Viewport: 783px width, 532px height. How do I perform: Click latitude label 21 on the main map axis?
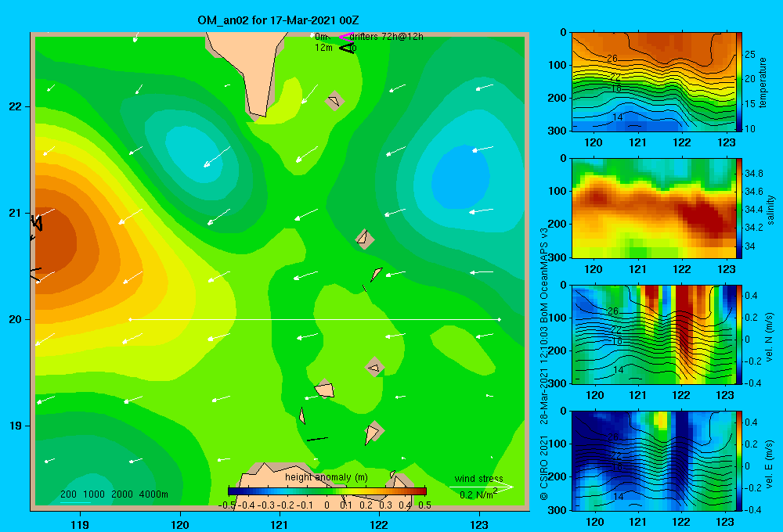pyautogui.click(x=16, y=213)
